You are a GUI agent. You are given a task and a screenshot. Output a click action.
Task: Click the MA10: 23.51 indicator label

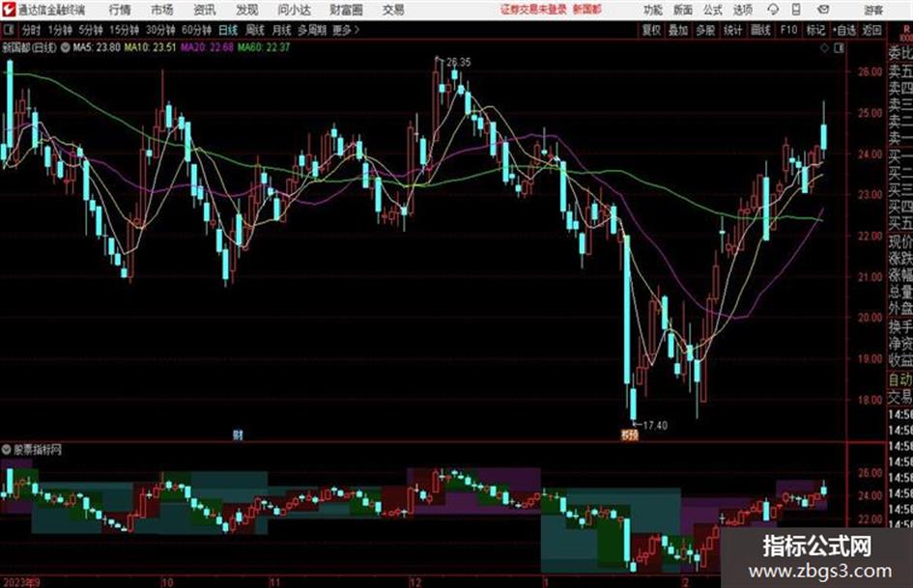(150, 47)
